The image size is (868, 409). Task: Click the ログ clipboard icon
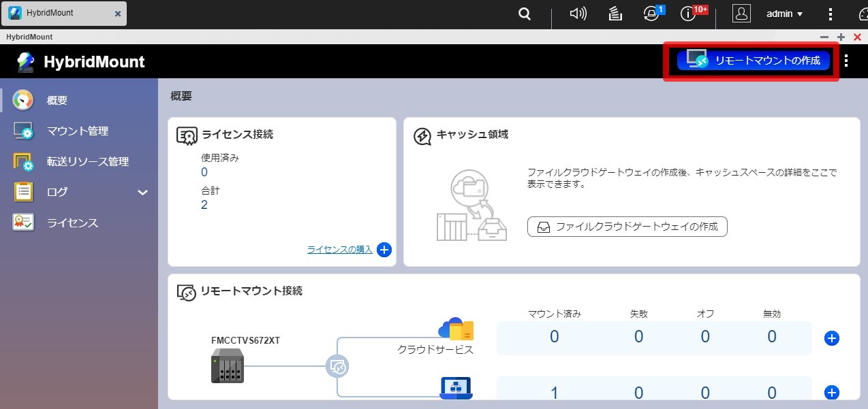[23, 192]
